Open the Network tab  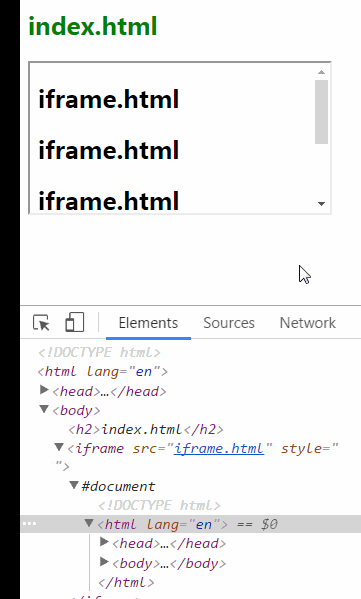(x=308, y=323)
